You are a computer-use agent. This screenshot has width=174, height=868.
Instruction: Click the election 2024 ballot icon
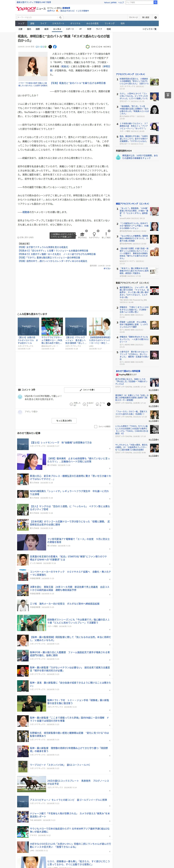point(118,157)
